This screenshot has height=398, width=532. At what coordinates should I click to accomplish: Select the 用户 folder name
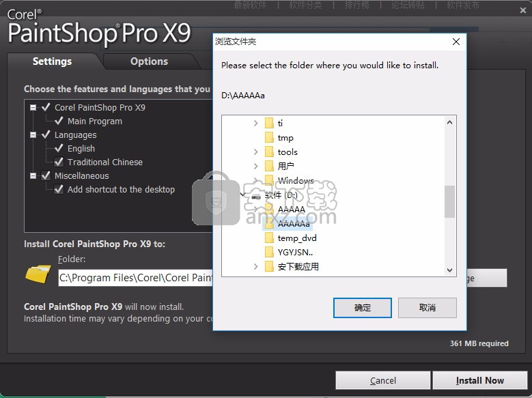click(x=285, y=166)
